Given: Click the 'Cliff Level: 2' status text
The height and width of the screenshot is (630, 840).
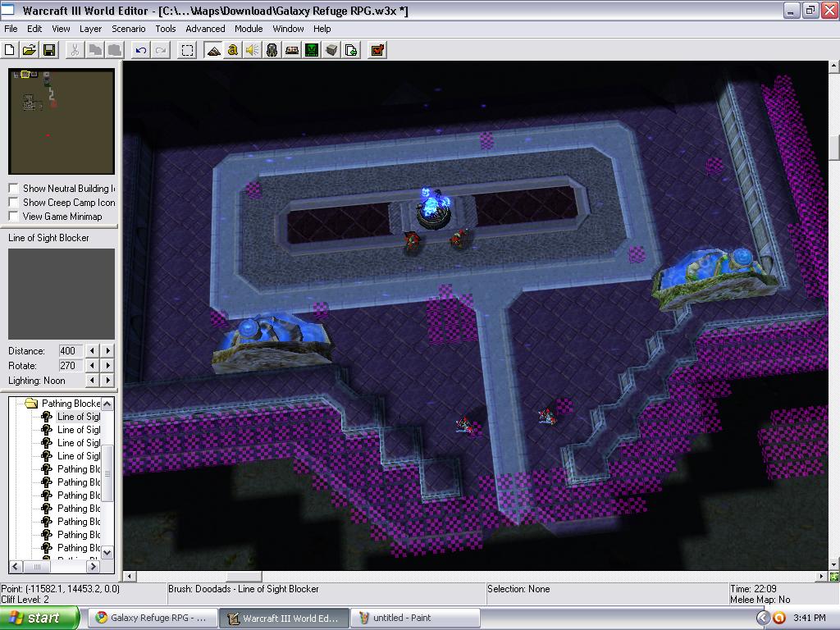Looking at the screenshot, I should point(25,600).
